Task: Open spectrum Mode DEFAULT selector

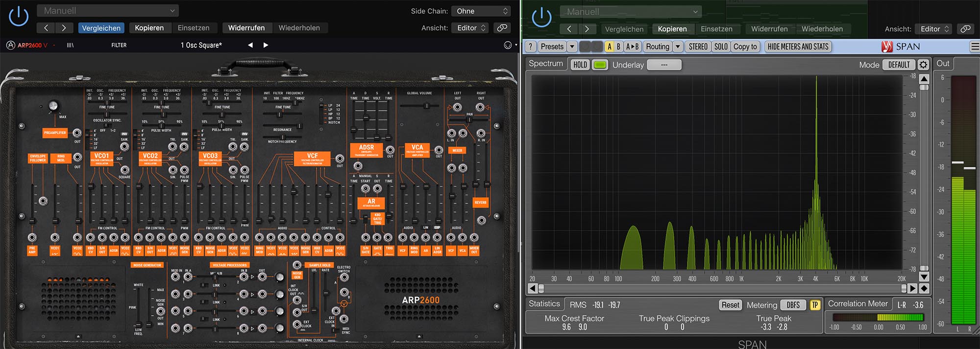Action: [x=899, y=65]
